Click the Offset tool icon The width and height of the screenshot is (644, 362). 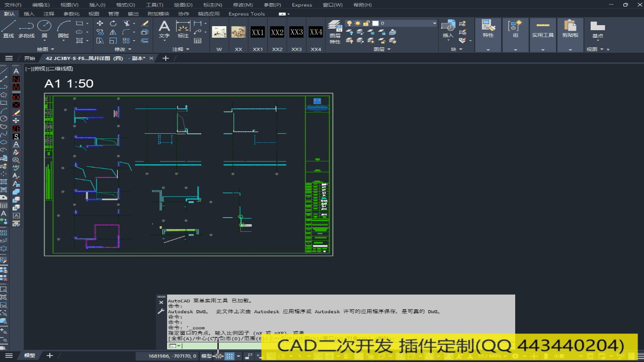coord(145,41)
